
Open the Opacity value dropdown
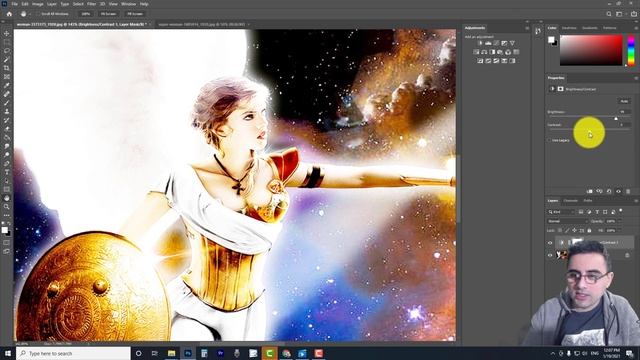(619, 221)
